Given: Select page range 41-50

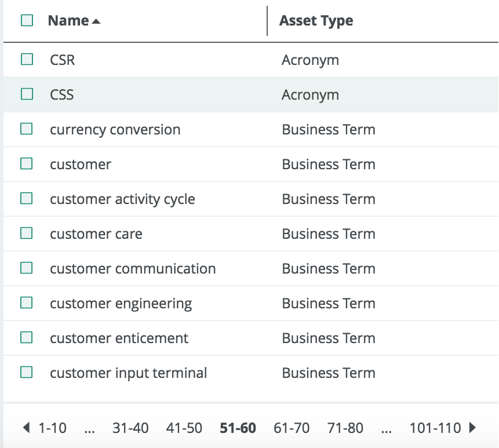Looking at the screenshot, I should pos(184,428).
